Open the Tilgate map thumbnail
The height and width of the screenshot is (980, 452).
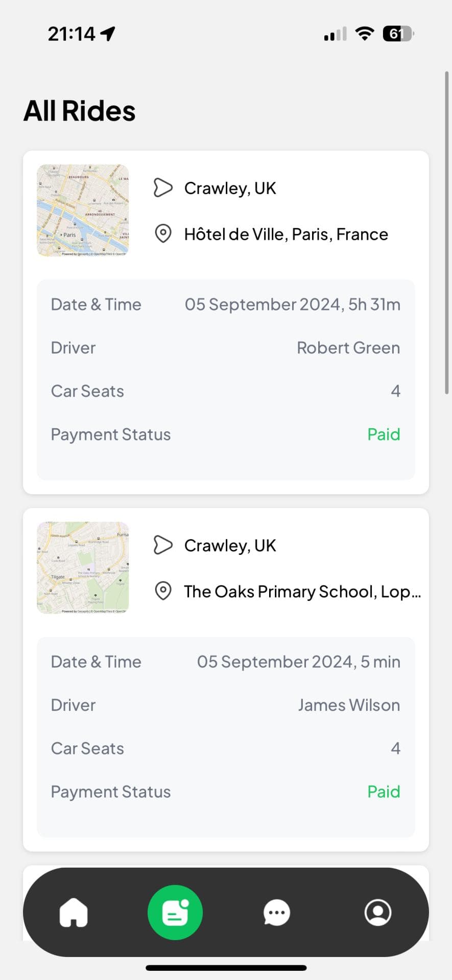point(83,568)
